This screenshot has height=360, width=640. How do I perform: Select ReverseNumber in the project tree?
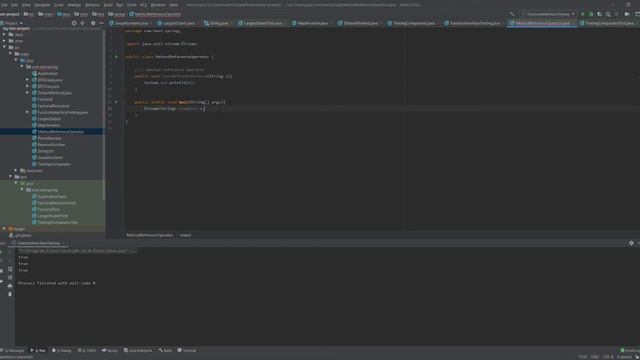pyautogui.click(x=51, y=144)
